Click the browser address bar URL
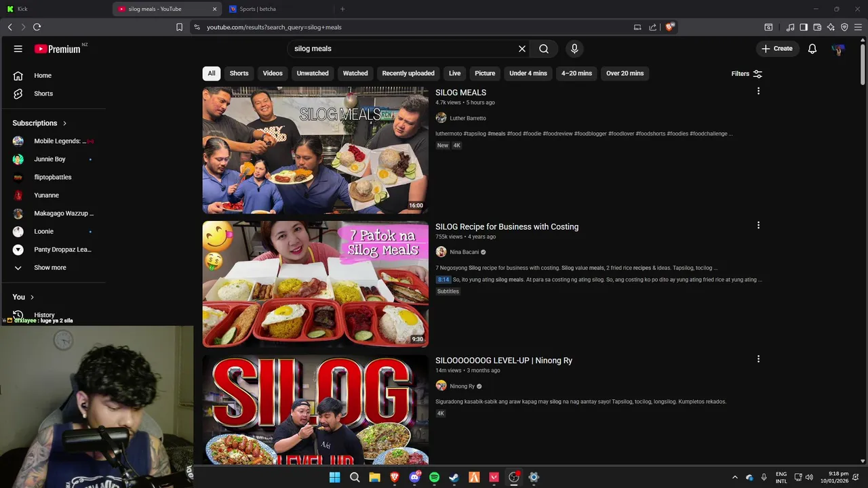868x488 pixels. tap(274, 27)
